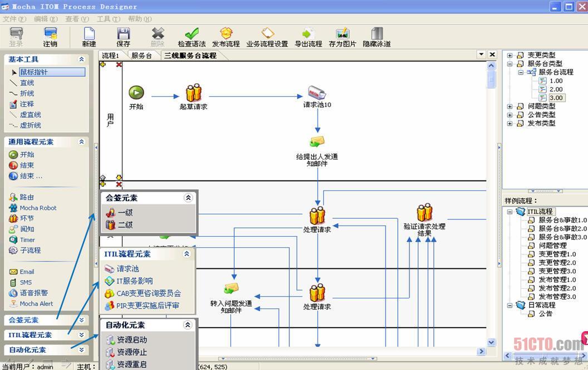Open the 工具 menu

[x=108, y=19]
